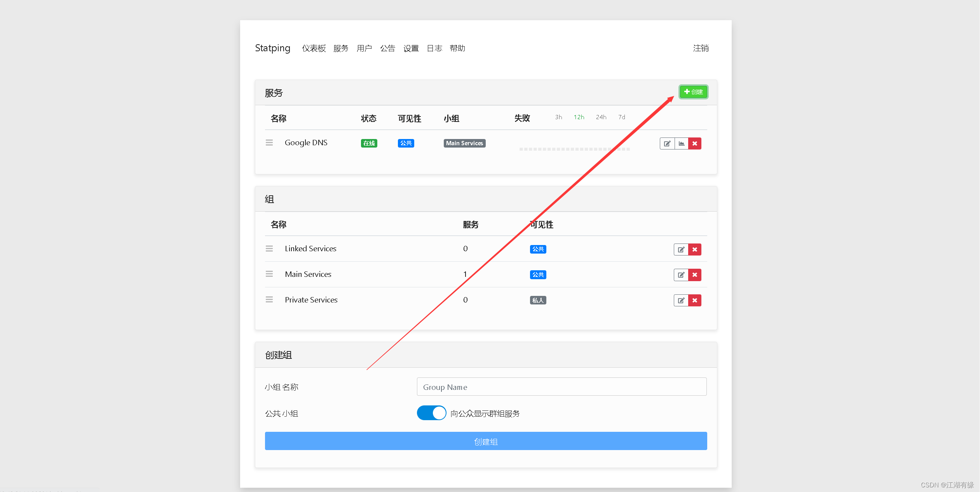Click the 注销 logout link
This screenshot has width=980, height=492.
pos(701,48)
